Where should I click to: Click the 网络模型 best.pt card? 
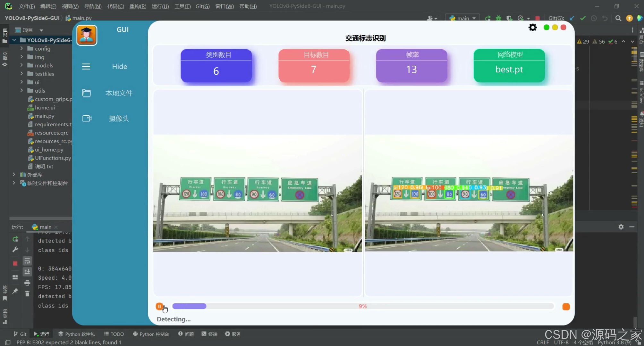[x=509, y=66]
